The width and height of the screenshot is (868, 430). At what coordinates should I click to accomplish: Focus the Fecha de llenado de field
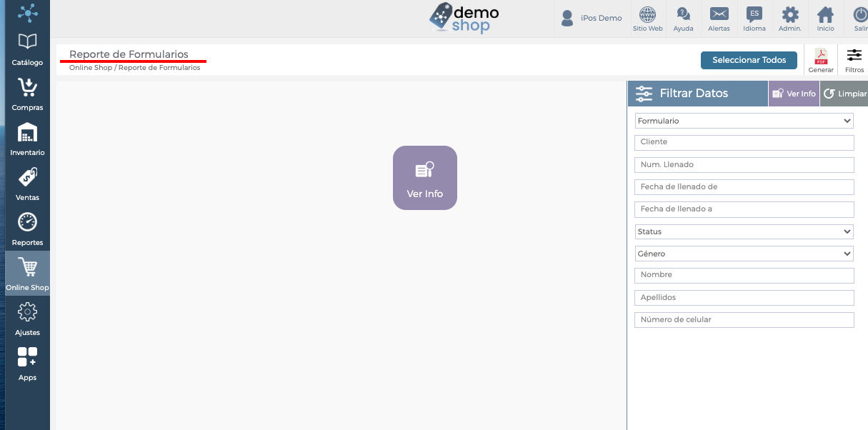744,187
